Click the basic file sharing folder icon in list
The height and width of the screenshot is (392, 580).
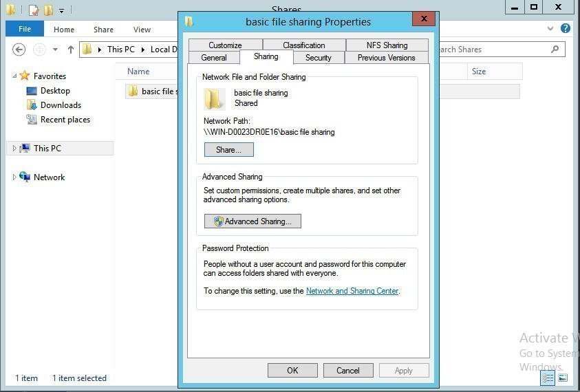[132, 91]
